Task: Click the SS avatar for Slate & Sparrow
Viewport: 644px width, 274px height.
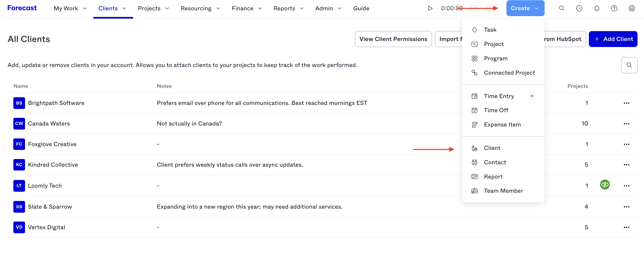Action: 19,207
